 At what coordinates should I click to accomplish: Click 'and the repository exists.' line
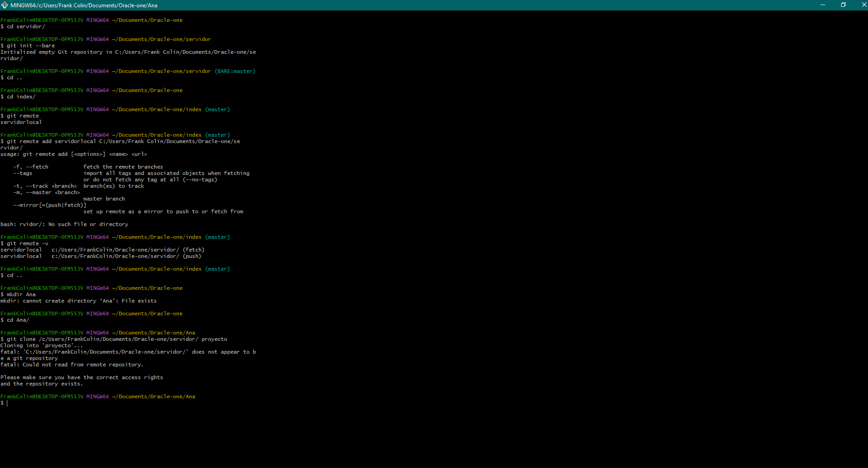pos(42,384)
